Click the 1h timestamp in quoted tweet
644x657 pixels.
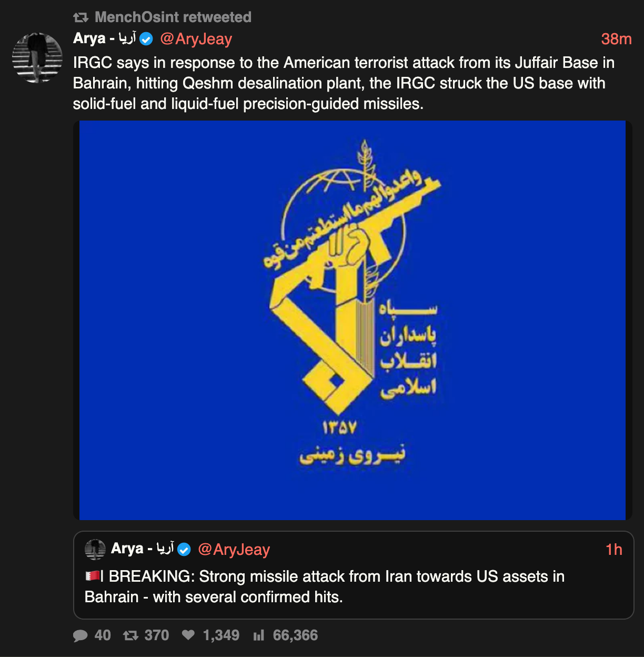613,550
